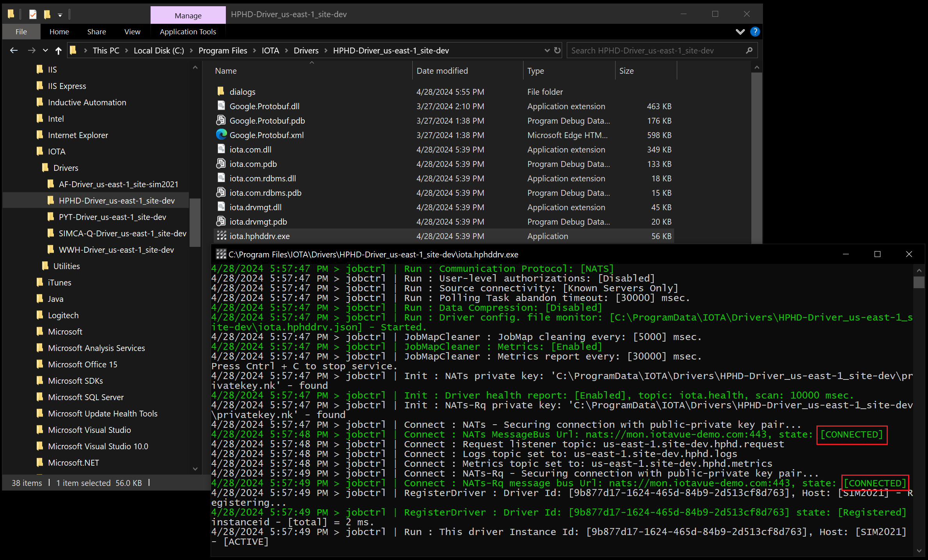This screenshot has width=928, height=560.
Task: Click the navigation pane scroll down arrow
Action: (x=195, y=469)
